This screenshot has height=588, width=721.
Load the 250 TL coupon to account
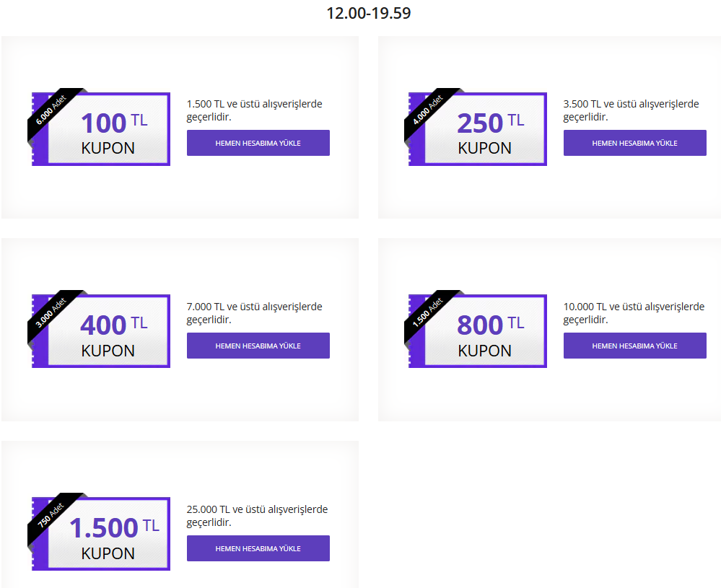point(634,143)
